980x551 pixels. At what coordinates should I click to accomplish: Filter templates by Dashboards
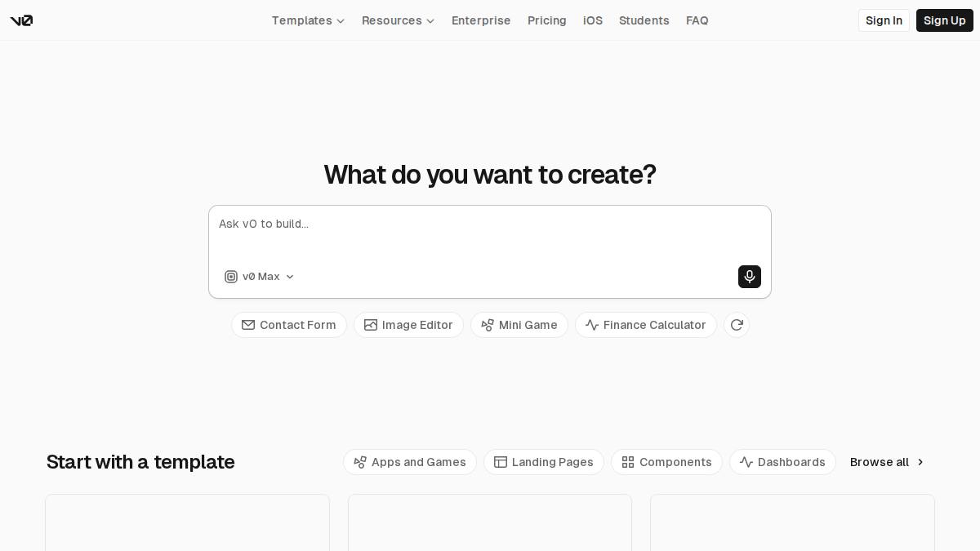(x=782, y=462)
